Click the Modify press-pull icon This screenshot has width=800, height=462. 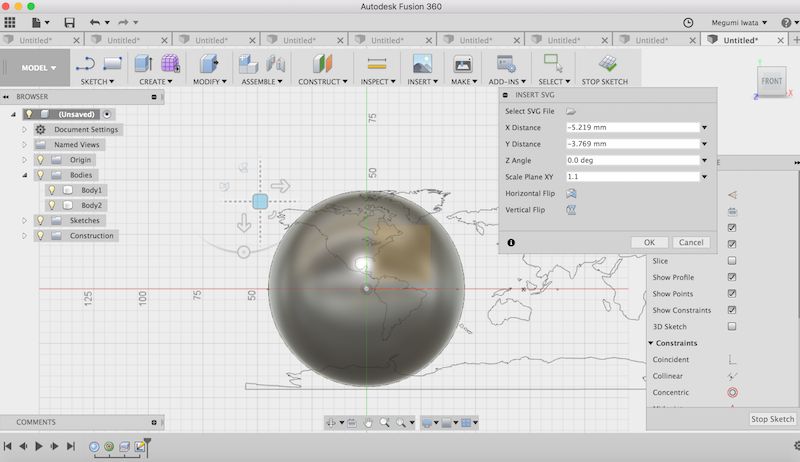tap(209, 64)
